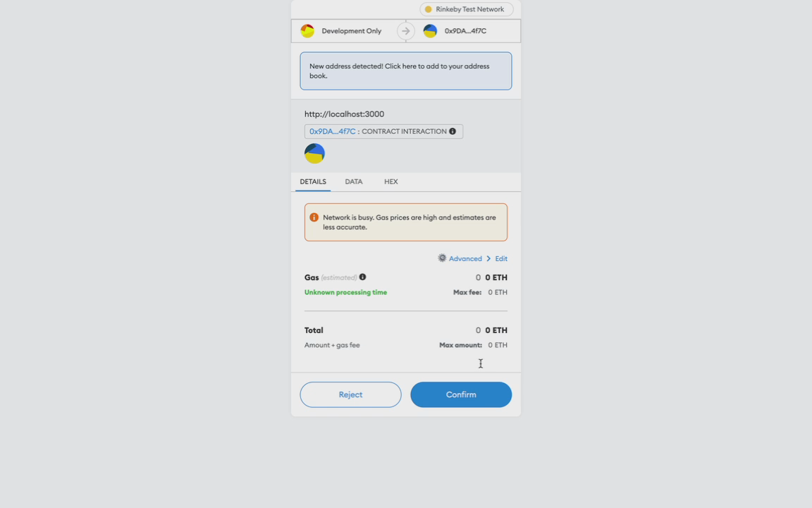Open the Edit gas fee link
This screenshot has width=812, height=508.
click(x=500, y=259)
